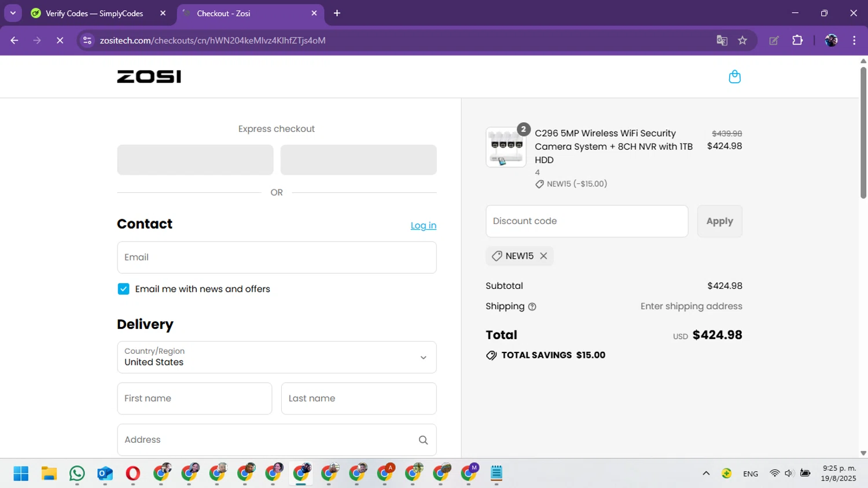
Task: Click the Address input field
Action: pyautogui.click(x=277, y=440)
